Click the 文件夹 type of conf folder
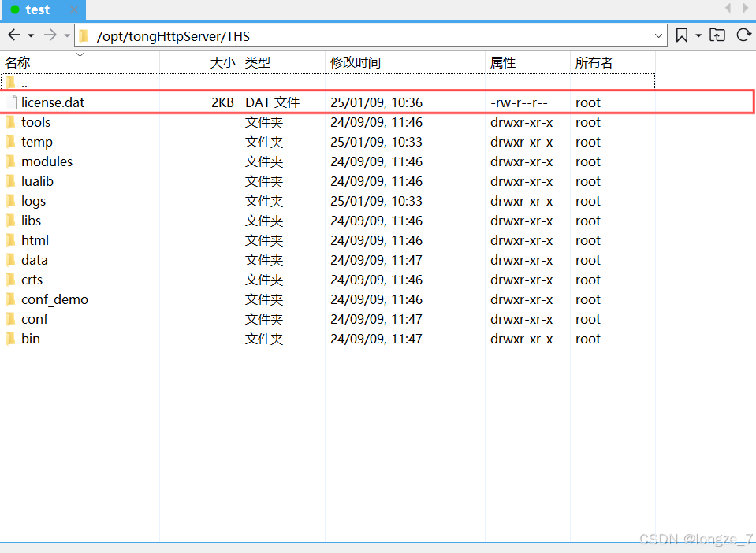Screen dimensions: 756x553 coord(264,319)
